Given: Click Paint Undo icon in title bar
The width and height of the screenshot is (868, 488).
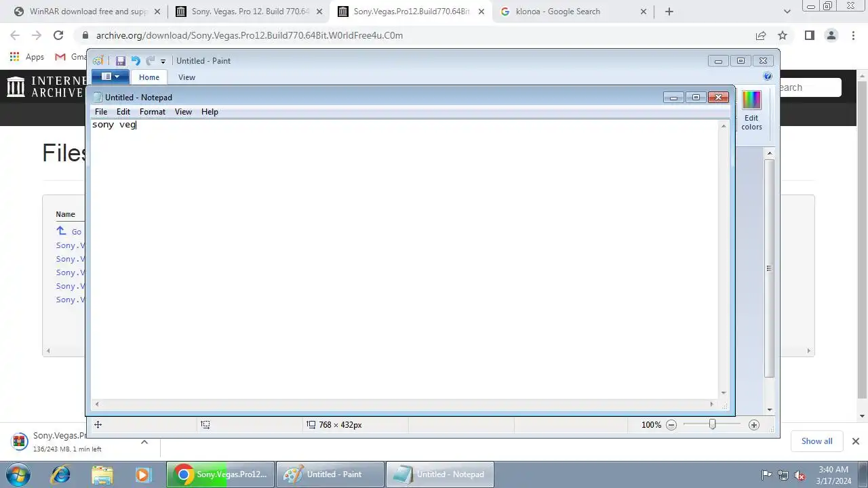Looking at the screenshot, I should pos(135,61).
